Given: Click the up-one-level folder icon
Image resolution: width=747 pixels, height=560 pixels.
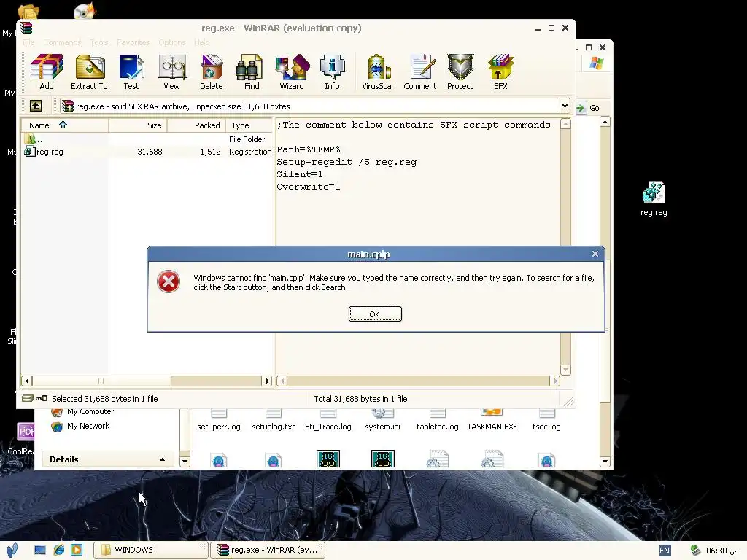Looking at the screenshot, I should pos(36,106).
